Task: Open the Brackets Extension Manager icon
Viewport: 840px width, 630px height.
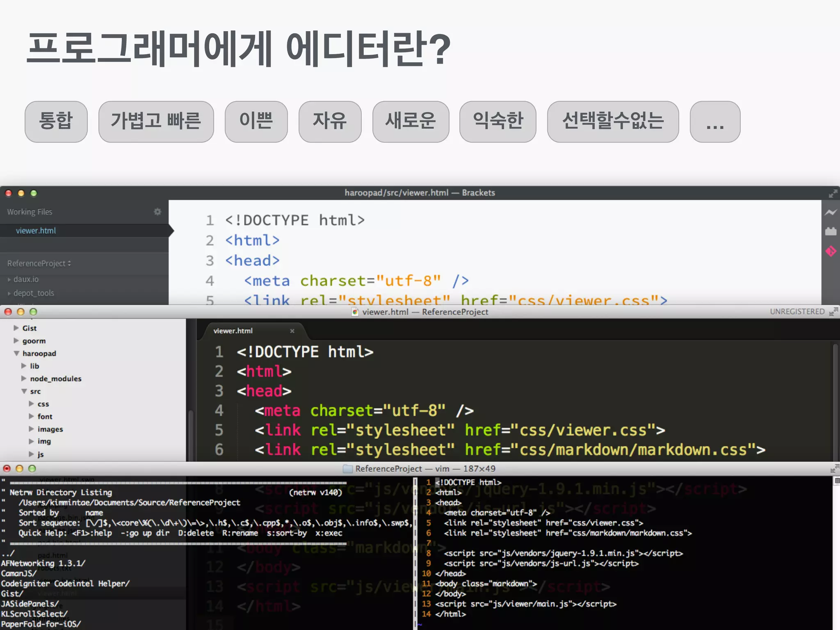Action: 831,231
